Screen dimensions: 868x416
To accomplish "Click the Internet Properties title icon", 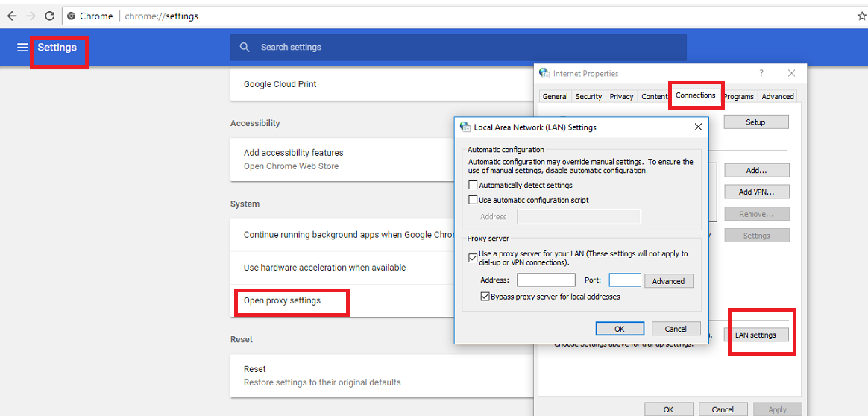I will point(544,73).
